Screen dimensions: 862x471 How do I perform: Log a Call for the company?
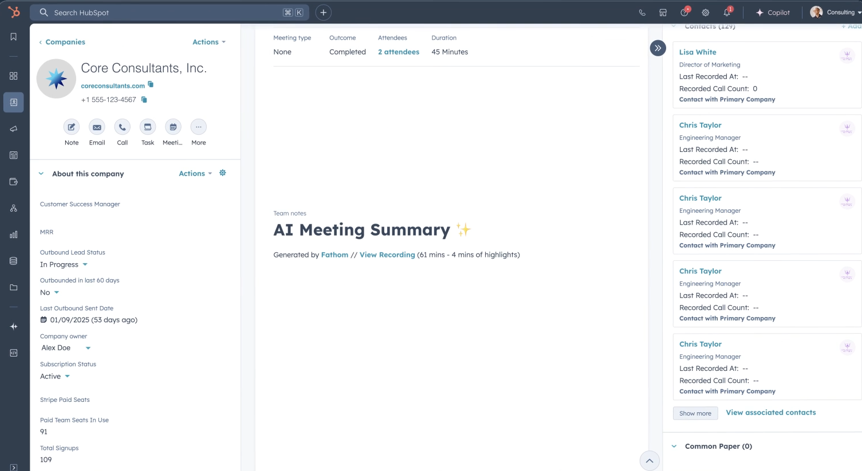(122, 127)
